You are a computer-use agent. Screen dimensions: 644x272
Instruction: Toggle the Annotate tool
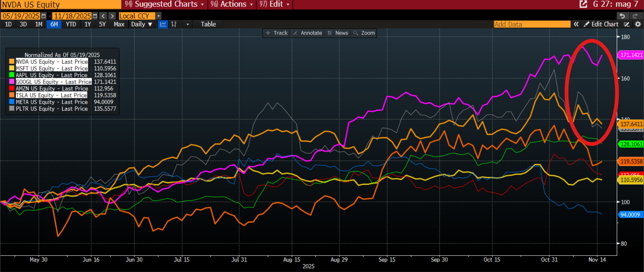tap(308, 33)
